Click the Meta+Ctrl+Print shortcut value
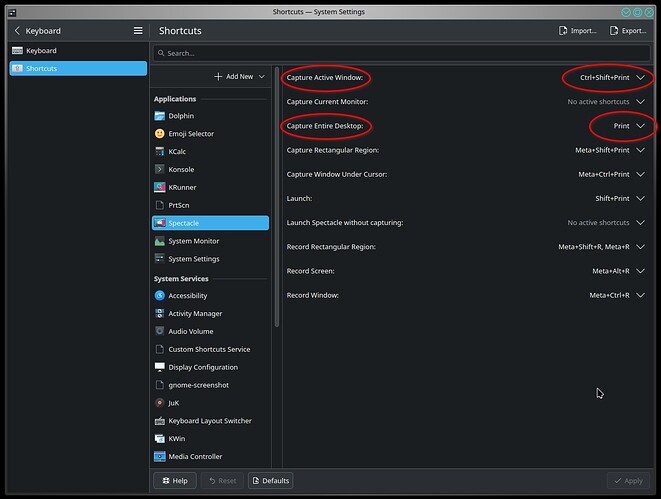The height and width of the screenshot is (499, 661). click(x=604, y=174)
